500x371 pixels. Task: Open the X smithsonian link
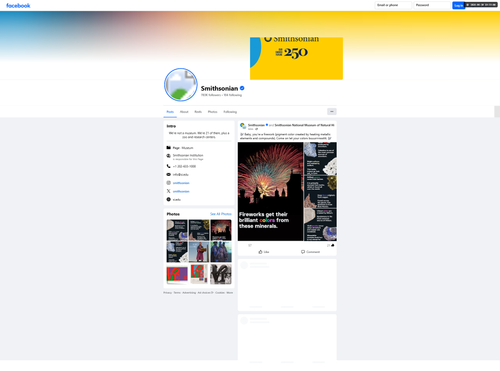point(181,191)
